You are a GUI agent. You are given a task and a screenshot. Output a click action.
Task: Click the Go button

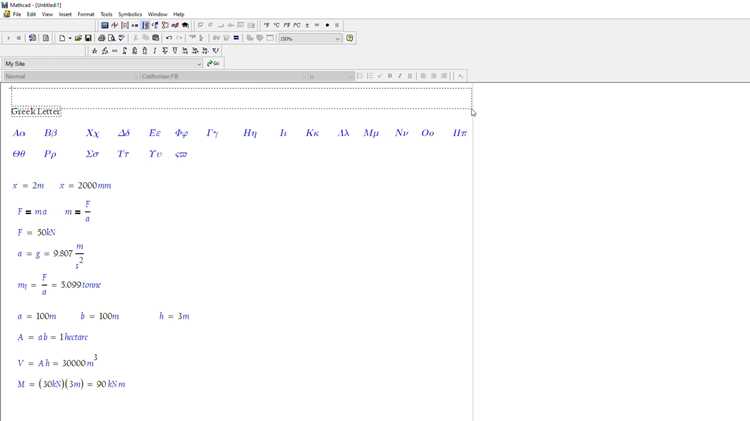(213, 63)
